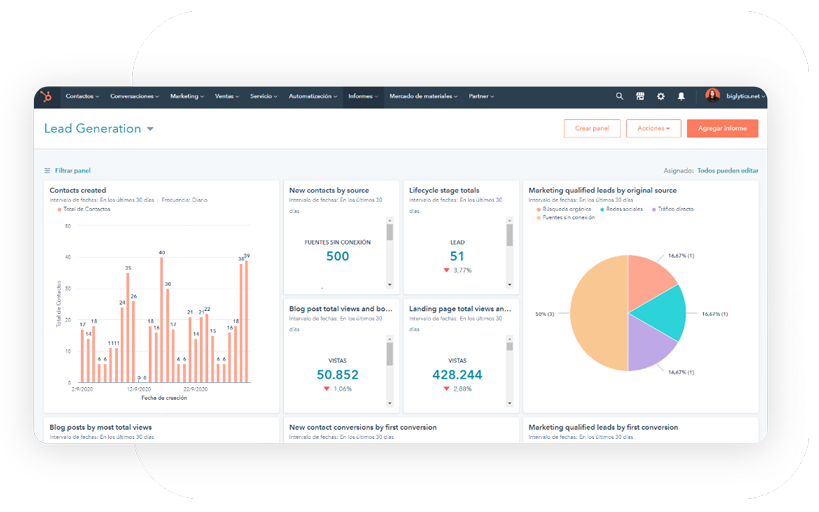The height and width of the screenshot is (512, 819).
Task: Open the Informes menu
Action: click(x=363, y=97)
